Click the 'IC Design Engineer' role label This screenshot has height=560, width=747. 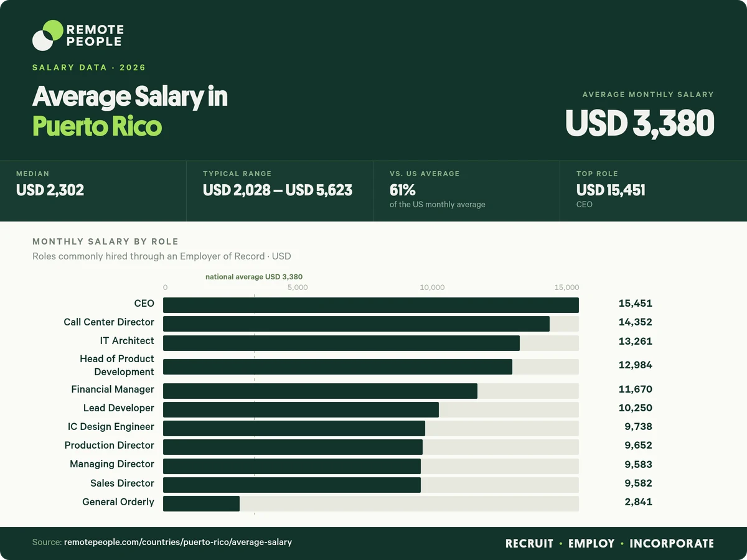(x=111, y=427)
